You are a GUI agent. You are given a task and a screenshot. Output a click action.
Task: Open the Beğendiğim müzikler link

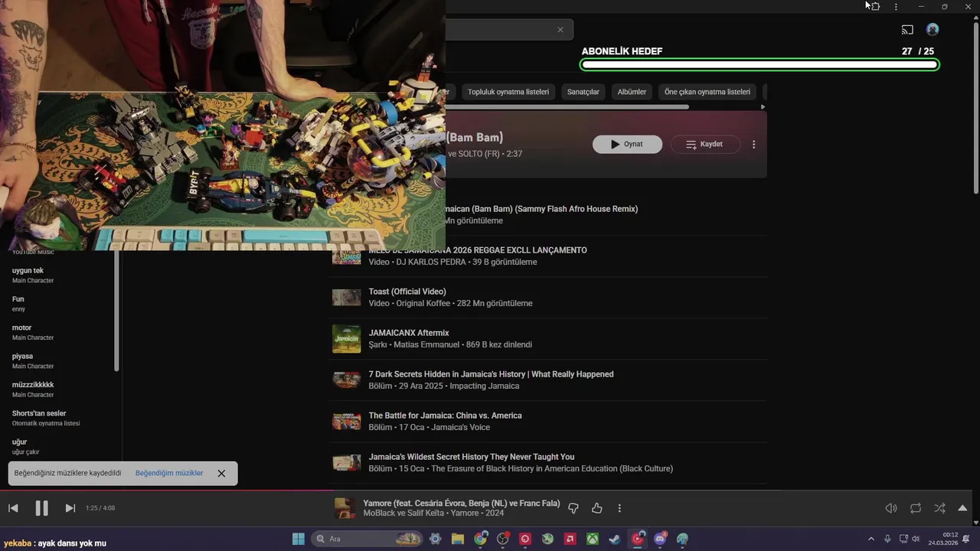click(x=169, y=473)
